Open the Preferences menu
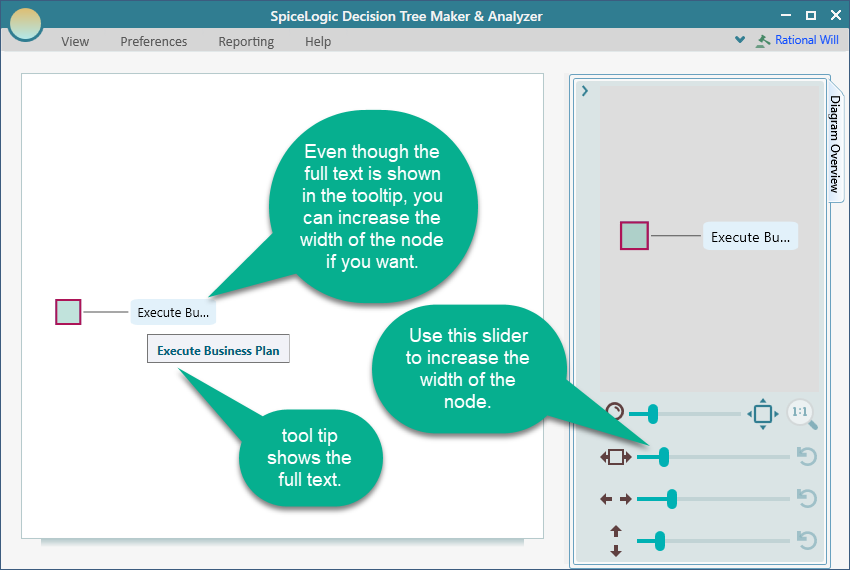 click(x=154, y=42)
